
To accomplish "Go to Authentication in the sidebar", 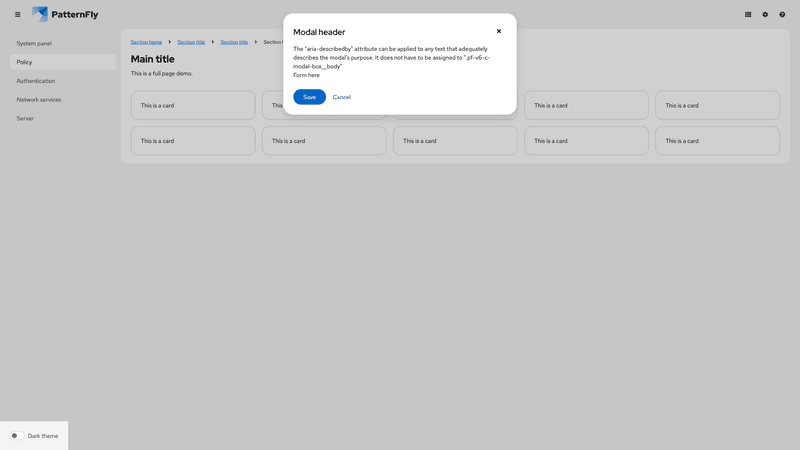I will point(36,81).
